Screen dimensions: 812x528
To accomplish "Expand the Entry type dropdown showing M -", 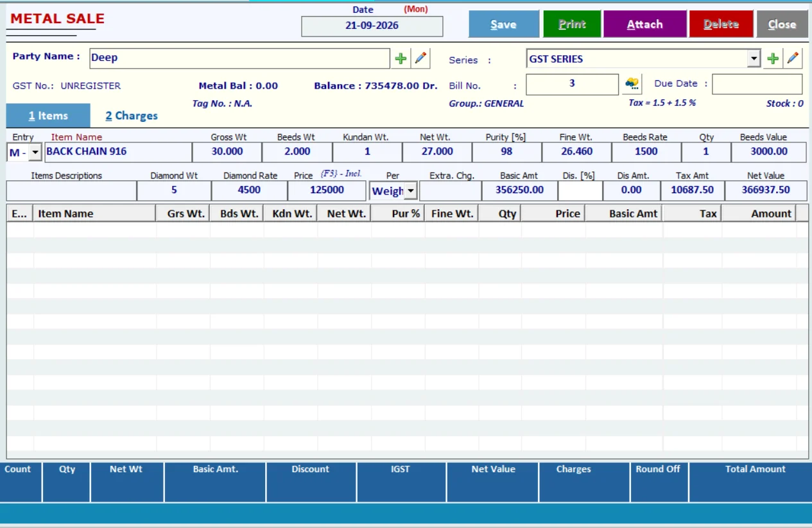I will pos(35,152).
